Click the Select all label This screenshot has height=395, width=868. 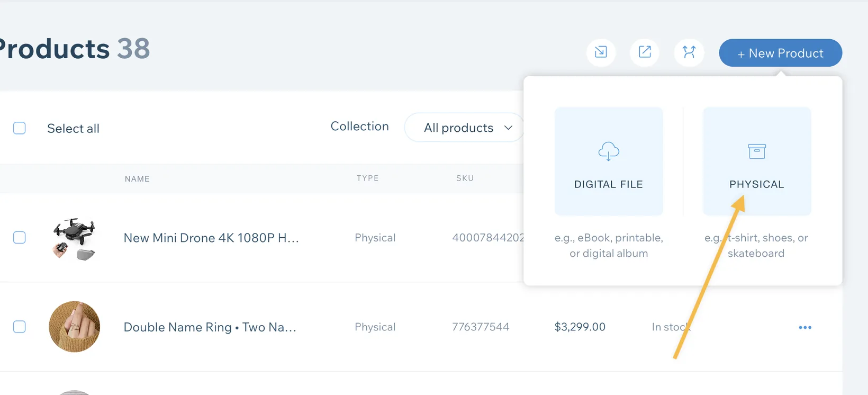[73, 129]
